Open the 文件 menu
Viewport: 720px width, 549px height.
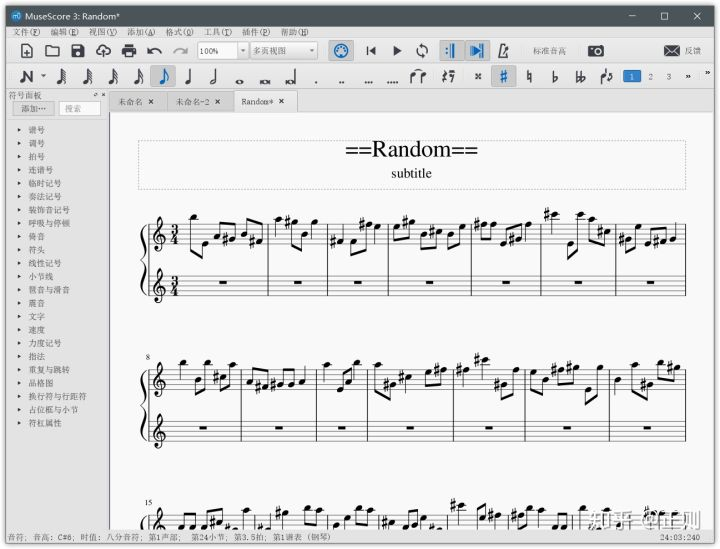pyautogui.click(x=26, y=32)
